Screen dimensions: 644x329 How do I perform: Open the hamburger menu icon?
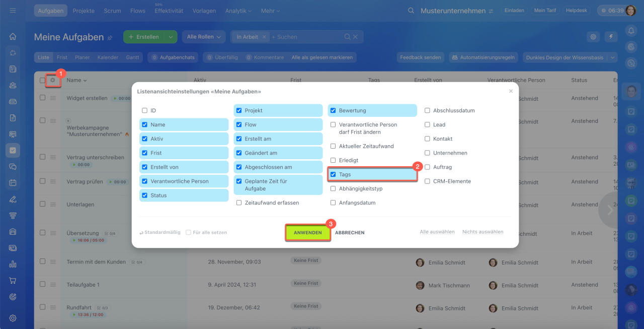13,11
